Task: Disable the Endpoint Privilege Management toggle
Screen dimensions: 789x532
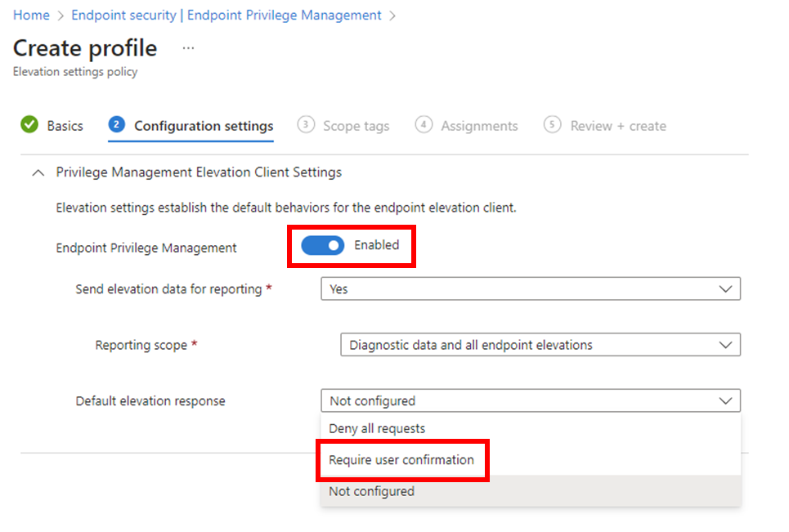Action: 323,246
